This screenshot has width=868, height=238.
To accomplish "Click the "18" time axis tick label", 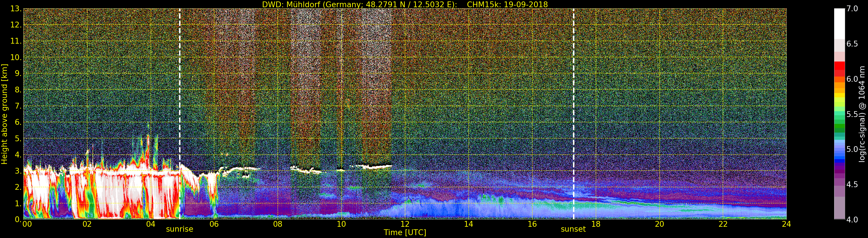I will [x=596, y=224].
